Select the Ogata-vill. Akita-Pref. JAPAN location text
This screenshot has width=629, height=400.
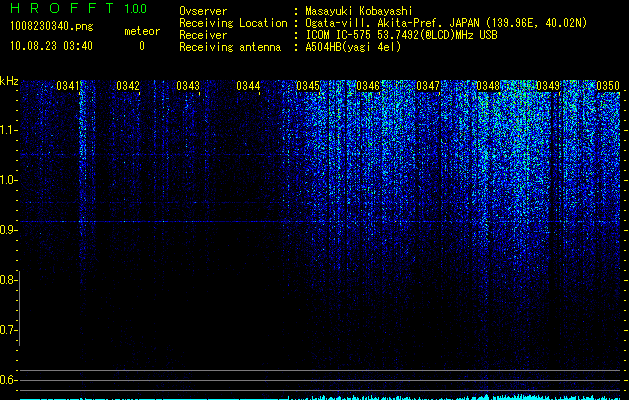point(446,23)
